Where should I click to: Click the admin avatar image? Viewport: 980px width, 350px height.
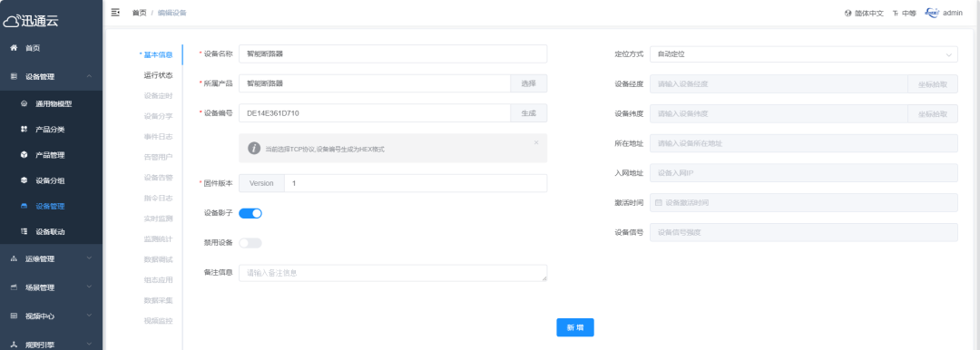(x=932, y=13)
